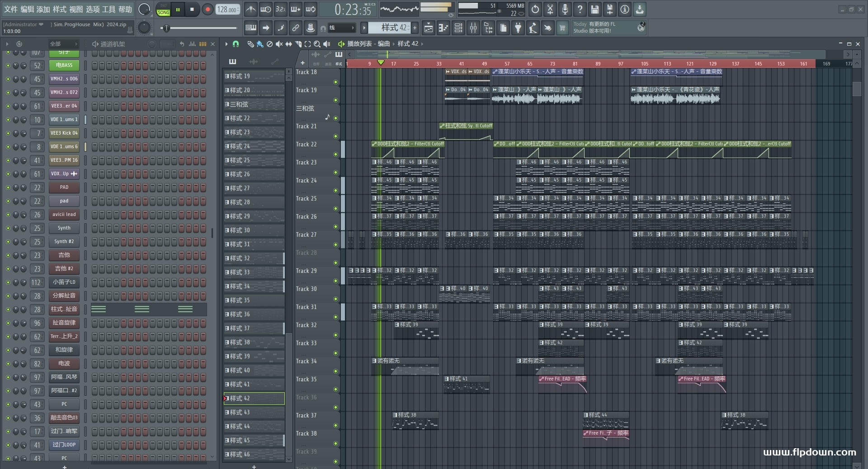Open the 全部 channel filter dropdown
The height and width of the screenshot is (469, 868).
pyautogui.click(x=63, y=44)
